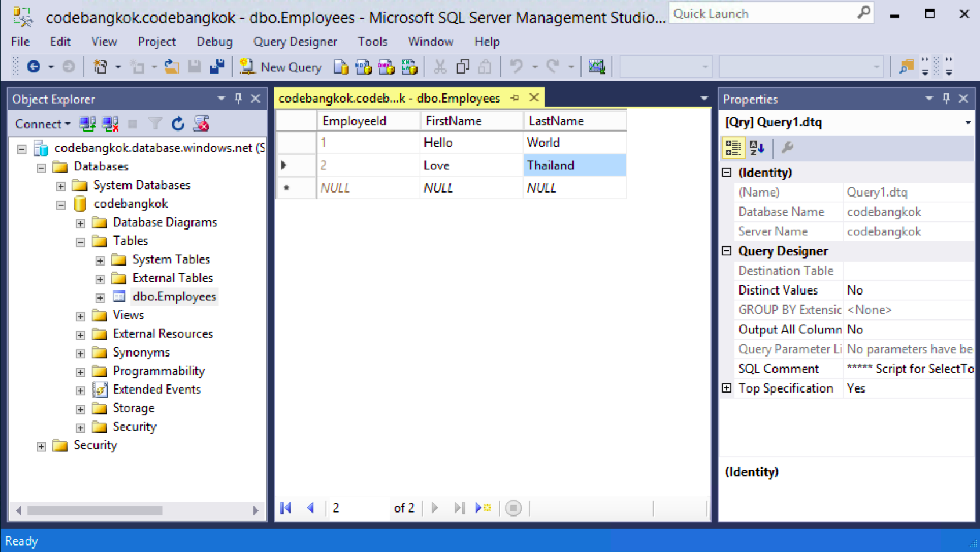Go to the first record in grid
This screenshot has width=980, height=552.
coord(286,508)
